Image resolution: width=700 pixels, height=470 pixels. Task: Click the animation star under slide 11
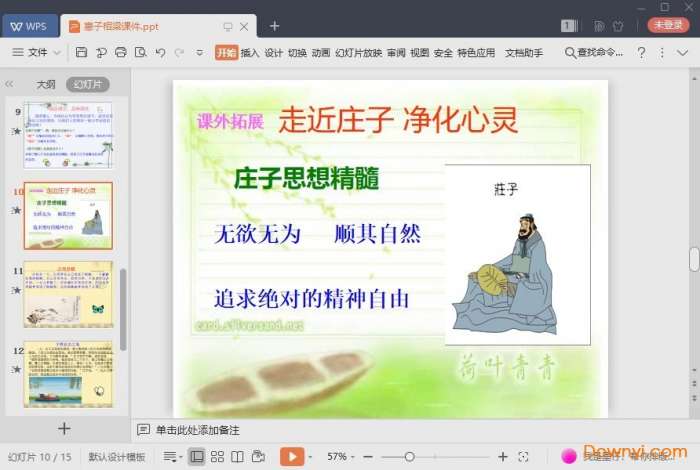tap(17, 290)
